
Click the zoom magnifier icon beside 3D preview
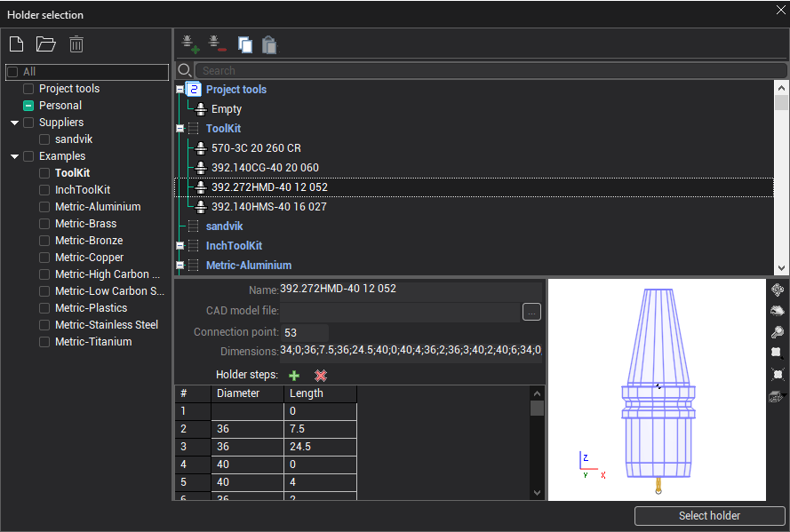click(777, 332)
